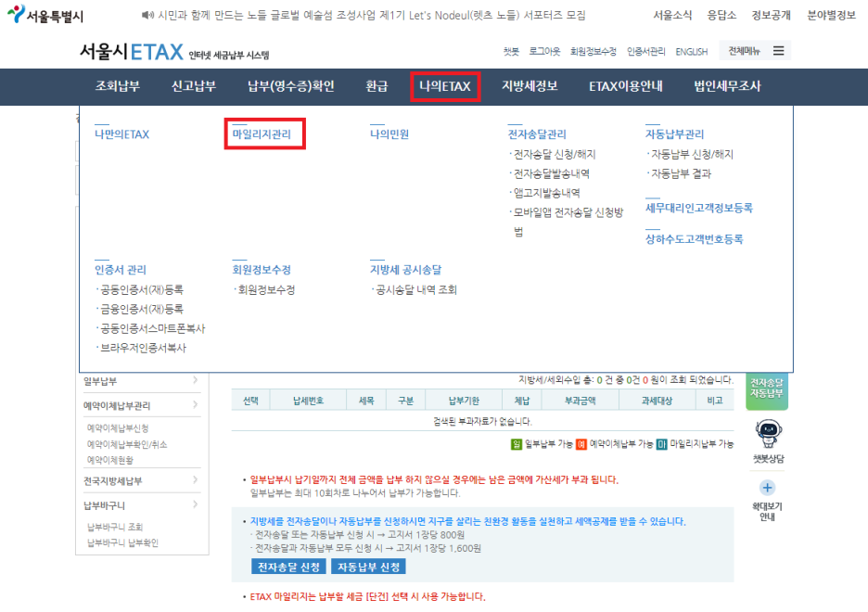Open the 나의ETAX main menu
The image size is (868, 612).
click(445, 86)
